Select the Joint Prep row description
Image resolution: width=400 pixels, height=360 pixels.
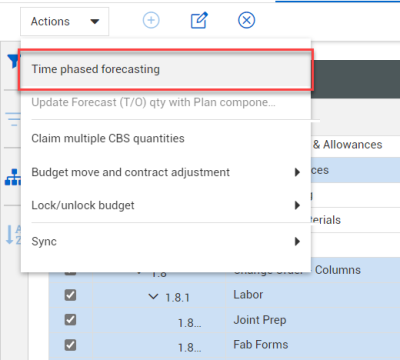(x=260, y=320)
